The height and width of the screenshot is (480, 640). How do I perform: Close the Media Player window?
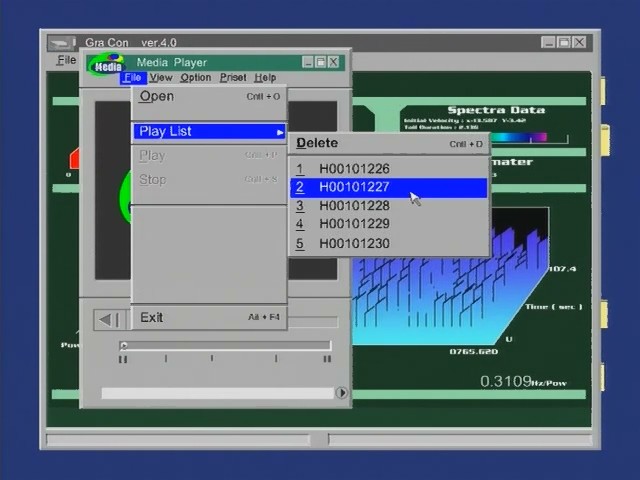pyautogui.click(x=333, y=62)
